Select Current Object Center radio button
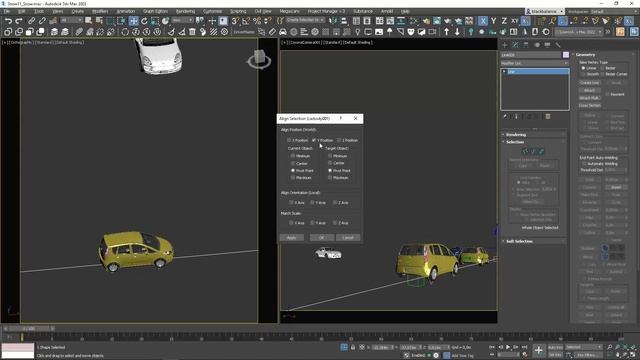The width and height of the screenshot is (640, 360). (293, 163)
